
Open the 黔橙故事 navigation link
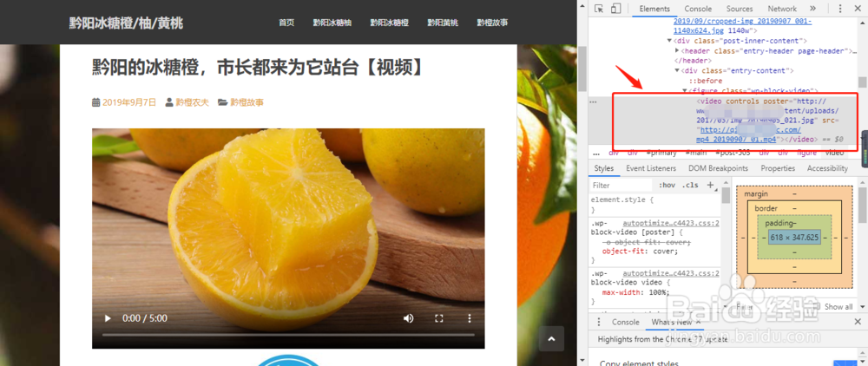coord(493,23)
